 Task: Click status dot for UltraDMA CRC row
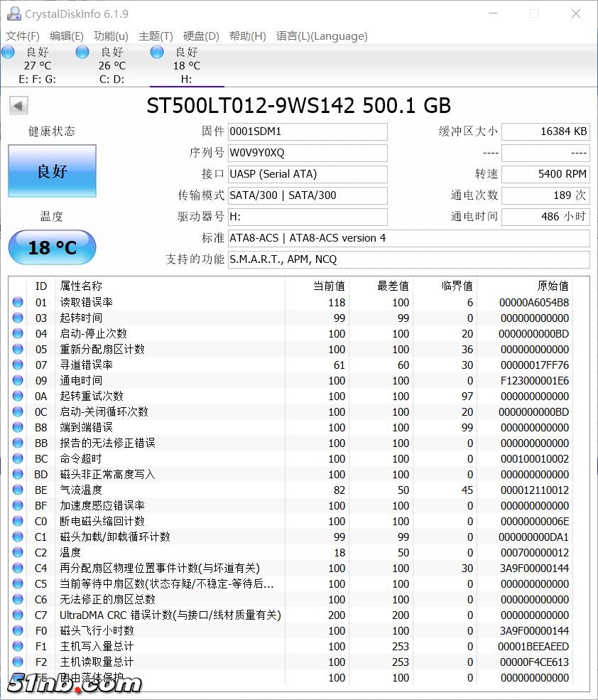[18, 615]
